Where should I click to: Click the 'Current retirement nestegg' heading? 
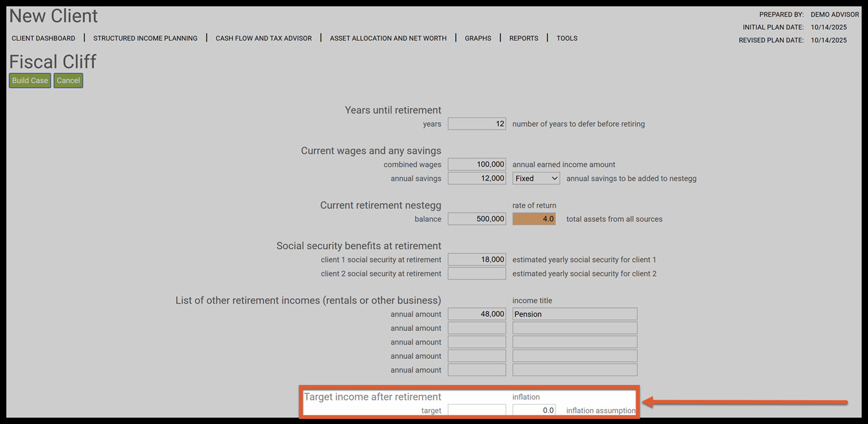point(381,205)
